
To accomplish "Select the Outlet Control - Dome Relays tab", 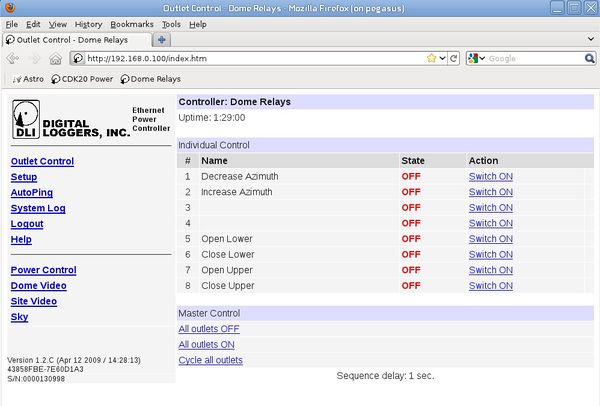I will coord(77,40).
